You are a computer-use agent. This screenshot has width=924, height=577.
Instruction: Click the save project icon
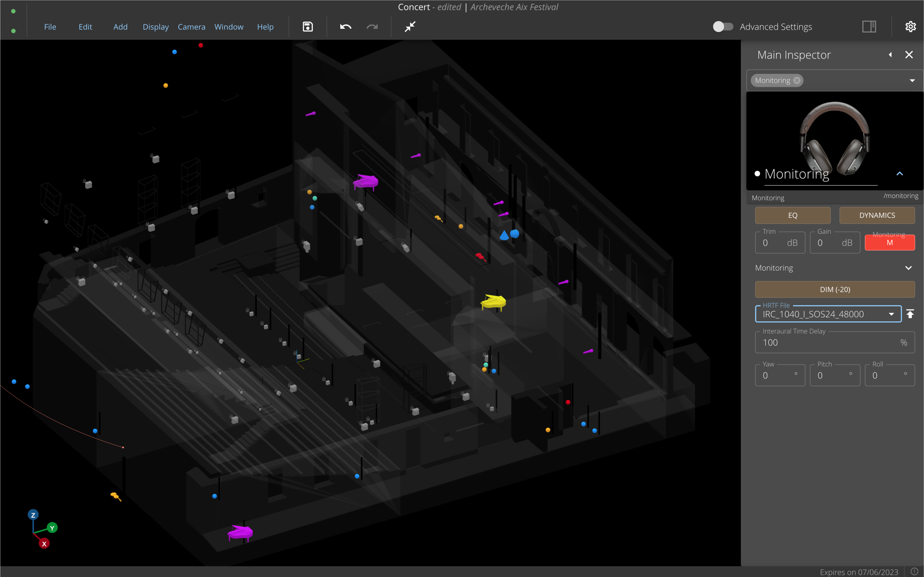308,27
